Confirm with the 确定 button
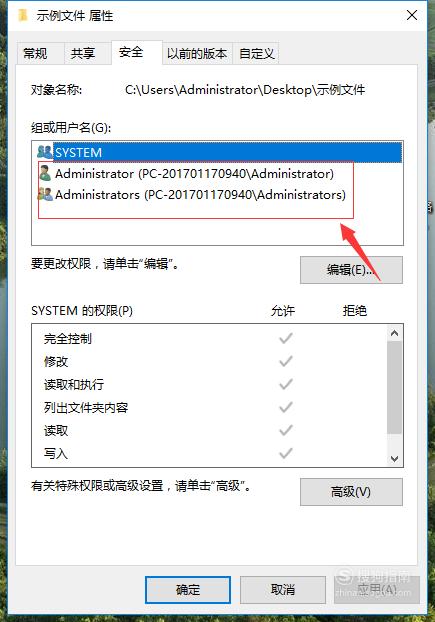 pos(188,590)
